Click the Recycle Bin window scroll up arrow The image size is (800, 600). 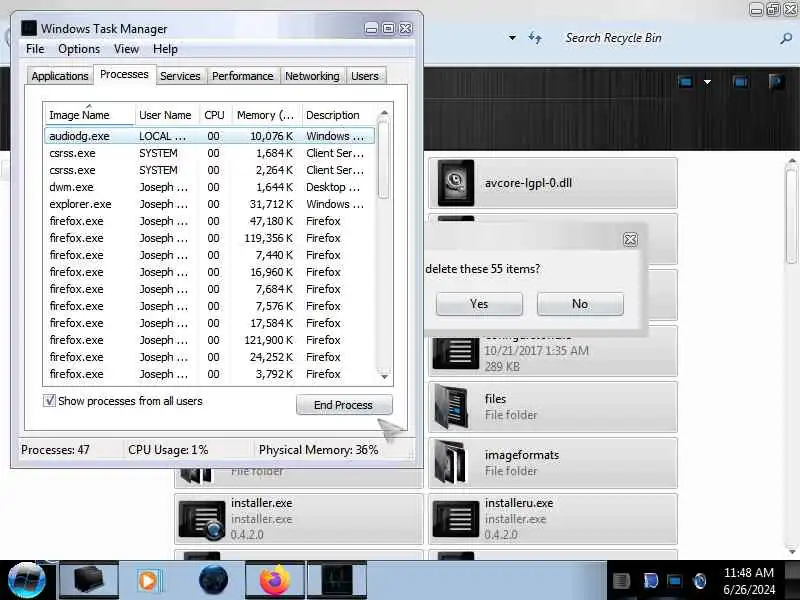pyautogui.click(x=792, y=162)
